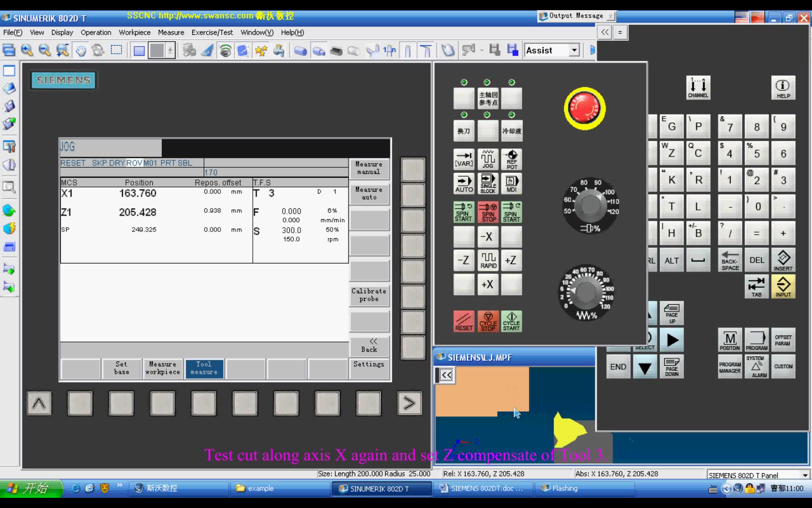Open the SIEMENS 802DT.doc taskbar button

click(x=484, y=488)
